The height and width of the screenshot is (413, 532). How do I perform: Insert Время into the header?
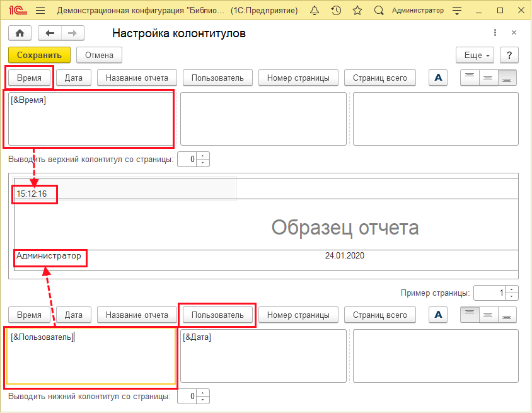coord(29,78)
